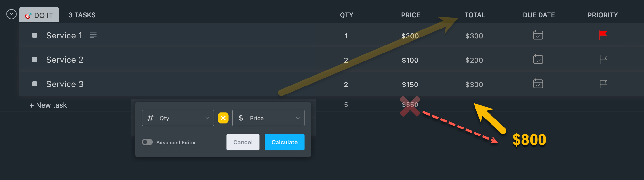Toggle the Advanced Editor switch
Viewport: 644px width, 180px height.
coord(147,142)
